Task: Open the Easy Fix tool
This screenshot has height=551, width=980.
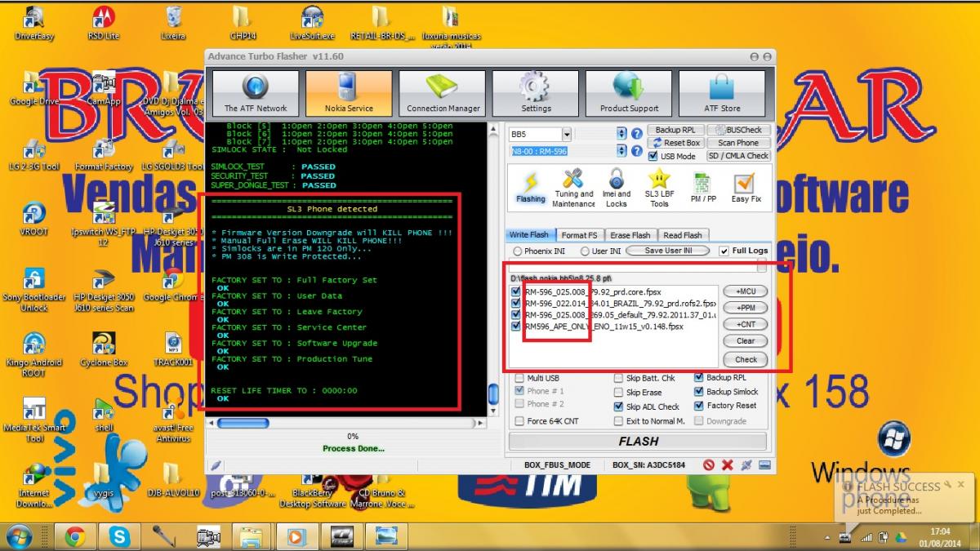Action: click(x=746, y=188)
